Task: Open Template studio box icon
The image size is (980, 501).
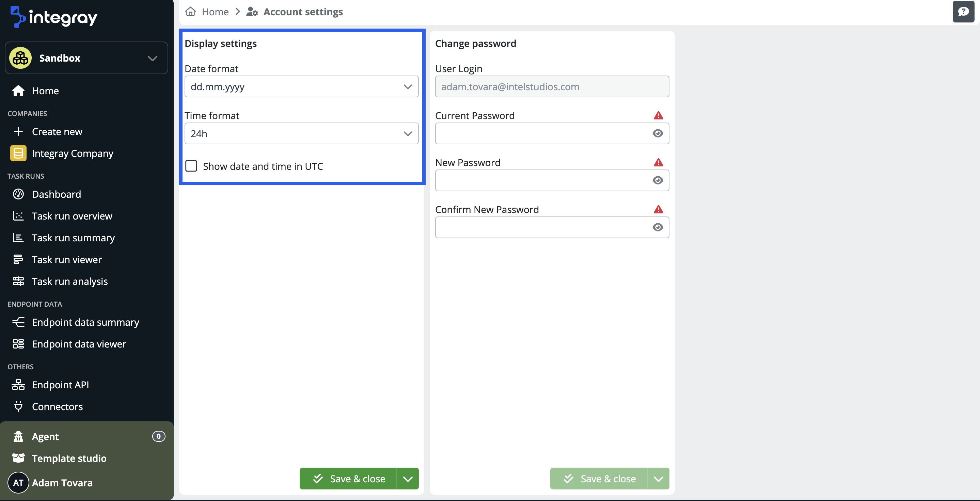Action: (18, 458)
